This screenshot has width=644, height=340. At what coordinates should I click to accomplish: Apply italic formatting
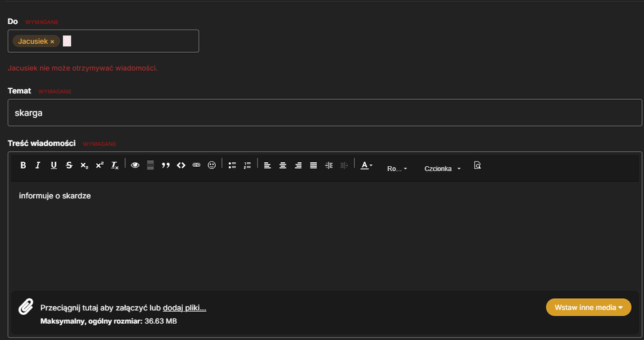38,165
